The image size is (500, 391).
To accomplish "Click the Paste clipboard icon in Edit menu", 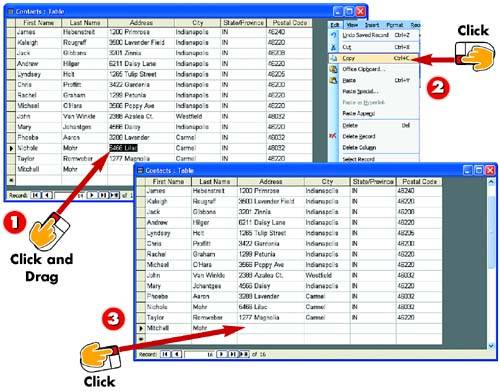I will 333,80.
